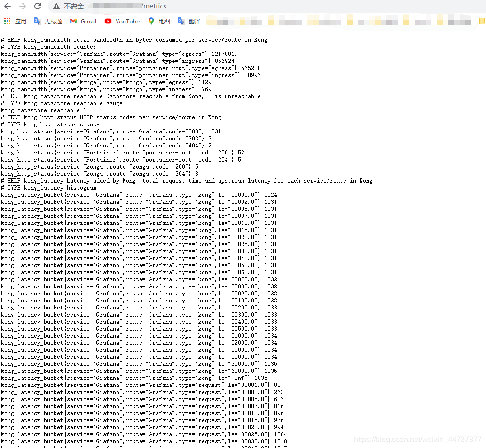Screen dimensions: 486x448
Task: Click Grafana code="302" status line
Action: (x=106, y=139)
